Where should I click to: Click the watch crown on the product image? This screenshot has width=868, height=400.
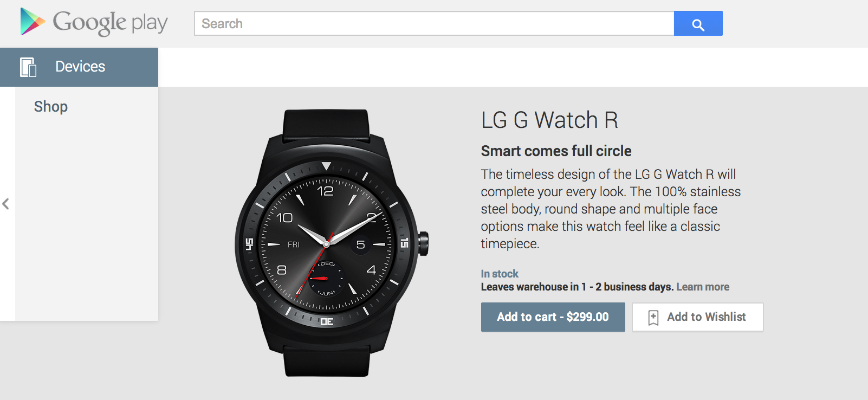pos(424,243)
